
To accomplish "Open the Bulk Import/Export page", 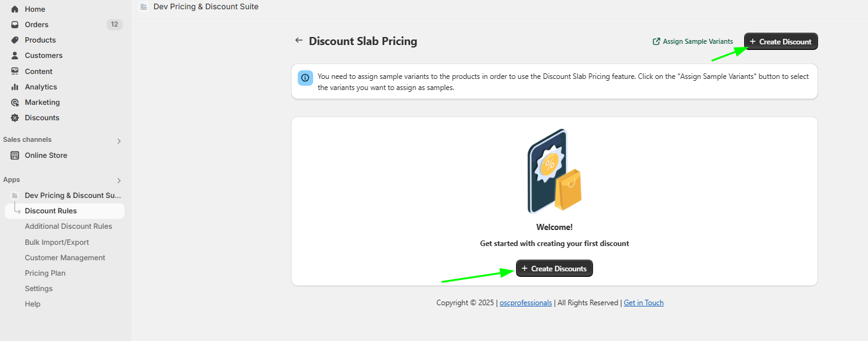I will click(x=57, y=242).
